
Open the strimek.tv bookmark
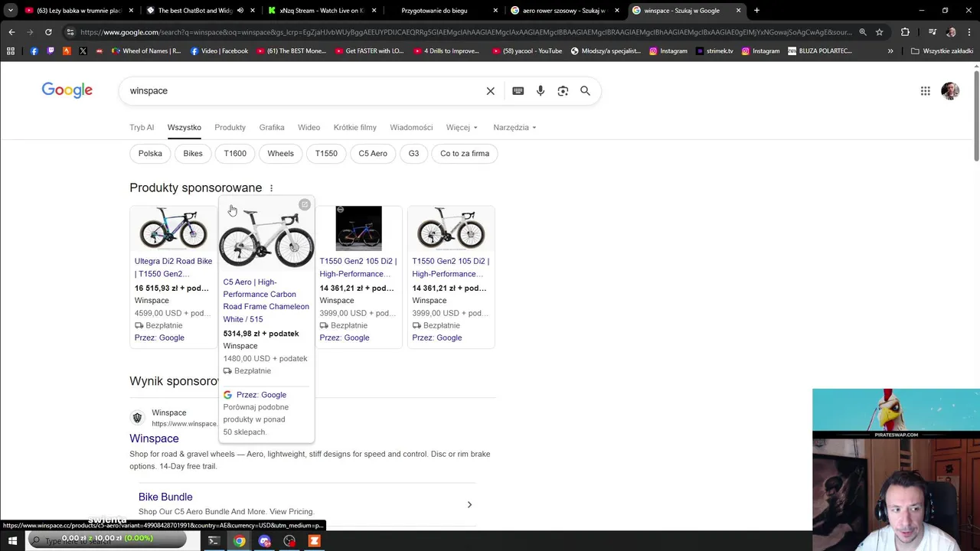[714, 51]
